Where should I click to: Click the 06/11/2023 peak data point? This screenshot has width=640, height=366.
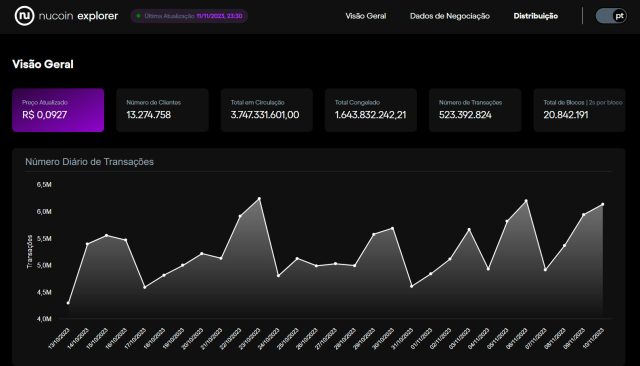(526, 201)
